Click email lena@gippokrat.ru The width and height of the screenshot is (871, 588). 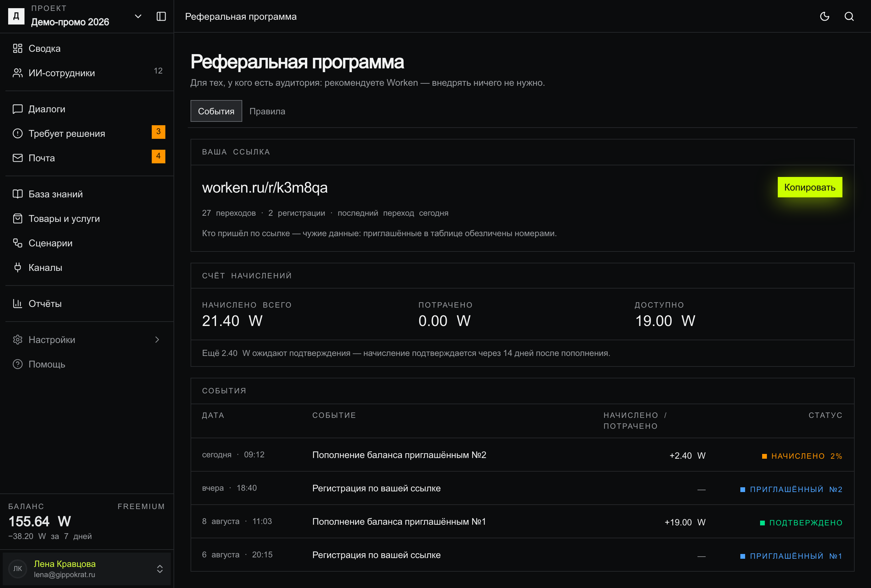click(x=64, y=574)
